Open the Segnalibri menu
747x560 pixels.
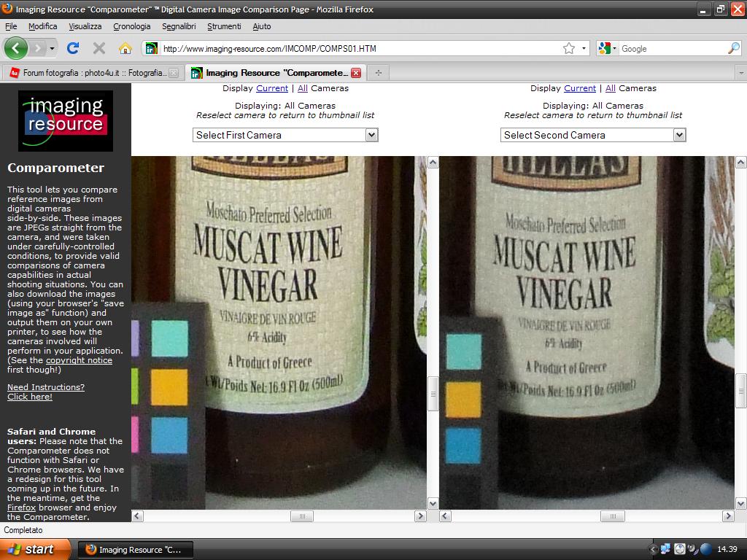[x=179, y=26]
